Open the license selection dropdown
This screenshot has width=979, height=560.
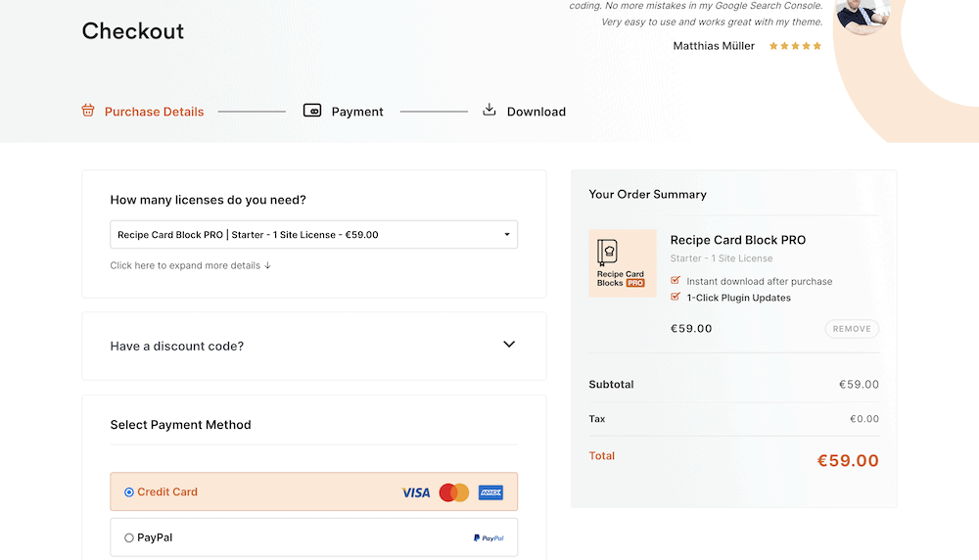[314, 235]
